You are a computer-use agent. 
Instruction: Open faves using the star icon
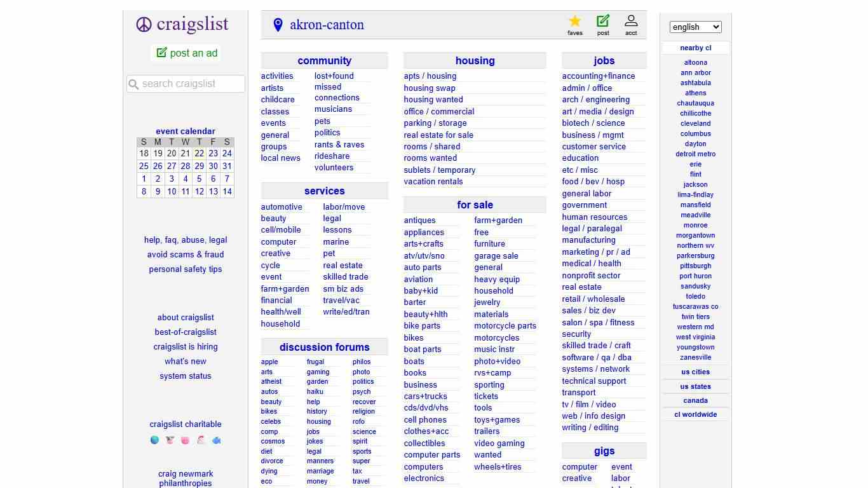pos(575,20)
